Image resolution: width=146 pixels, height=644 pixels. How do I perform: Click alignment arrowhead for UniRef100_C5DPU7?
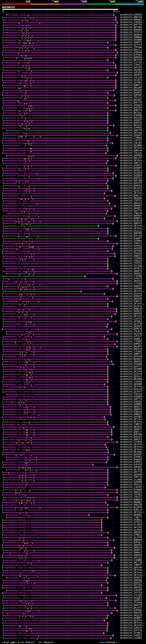point(102,565)
